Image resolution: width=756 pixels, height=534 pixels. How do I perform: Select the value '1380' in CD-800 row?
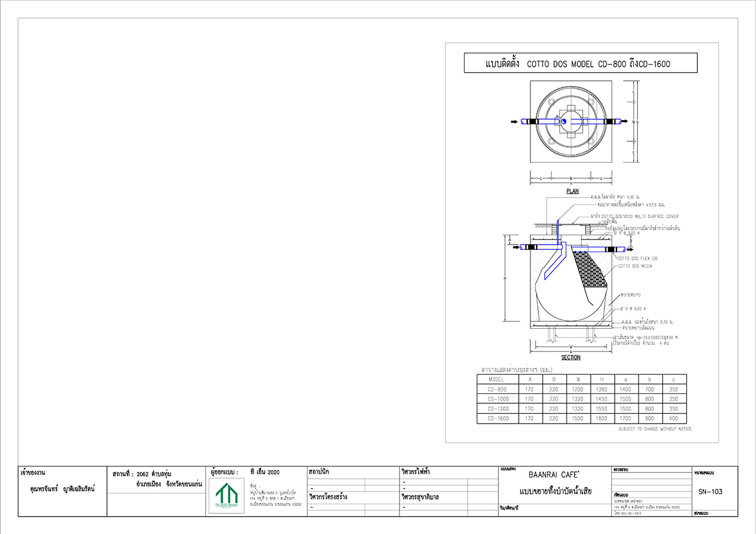(601, 389)
